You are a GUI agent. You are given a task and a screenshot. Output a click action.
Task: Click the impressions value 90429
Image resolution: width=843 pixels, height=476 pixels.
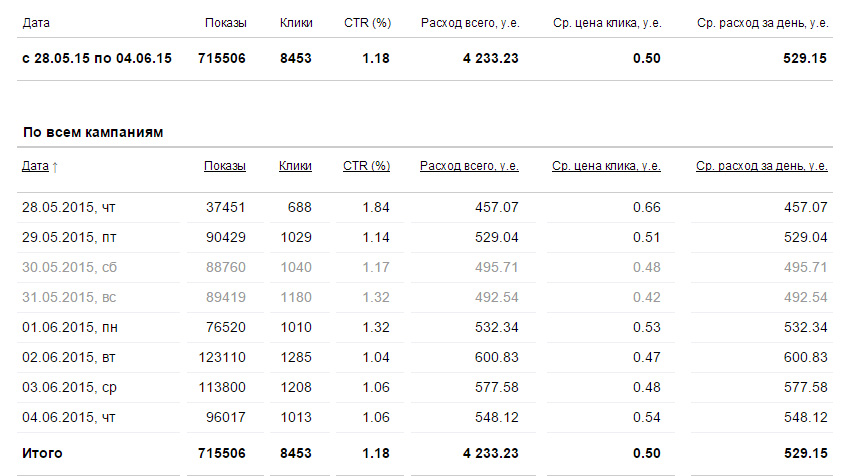click(226, 237)
